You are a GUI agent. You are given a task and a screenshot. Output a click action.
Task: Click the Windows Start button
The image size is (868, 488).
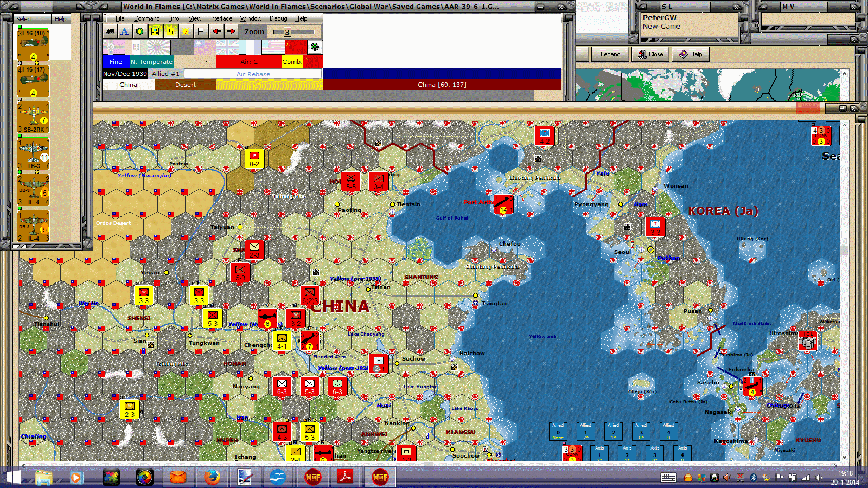(12, 477)
